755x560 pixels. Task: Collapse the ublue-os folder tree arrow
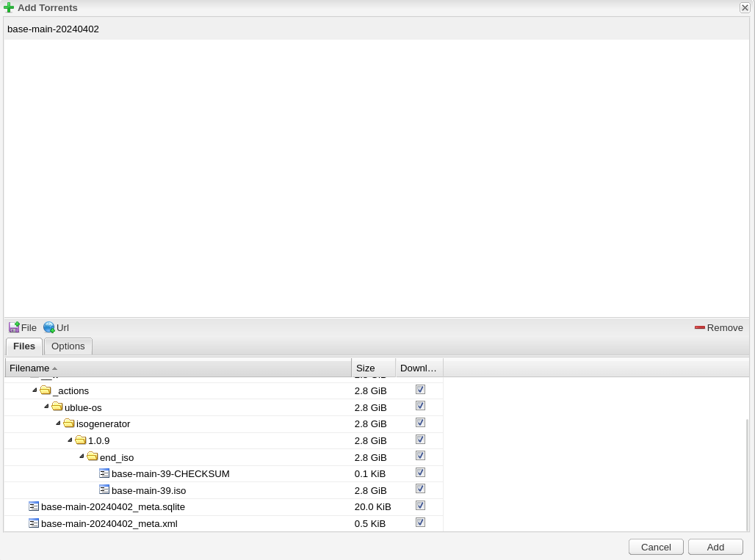(46, 407)
